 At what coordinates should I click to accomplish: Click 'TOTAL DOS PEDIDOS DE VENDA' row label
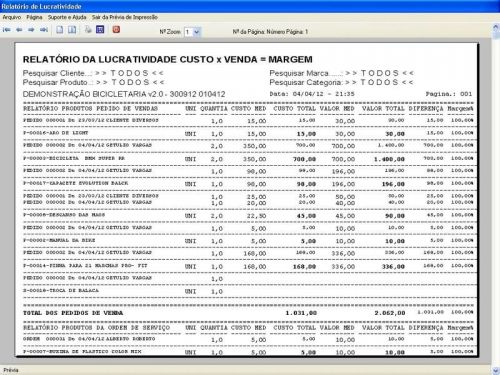(73, 313)
